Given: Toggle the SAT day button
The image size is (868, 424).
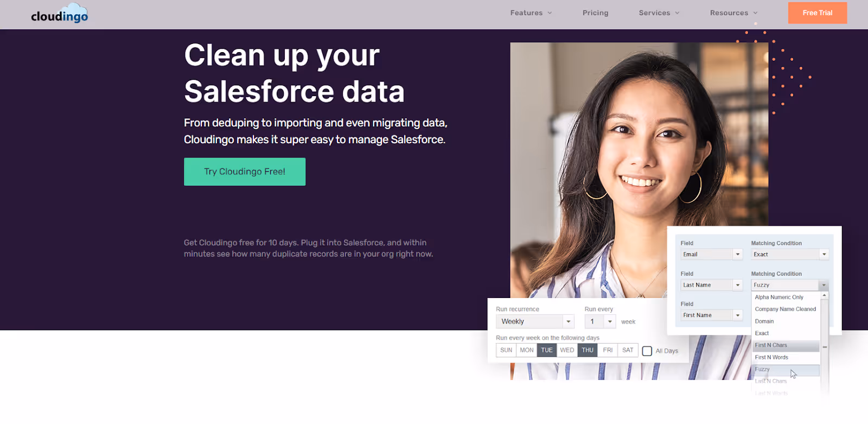Looking at the screenshot, I should pos(628,350).
